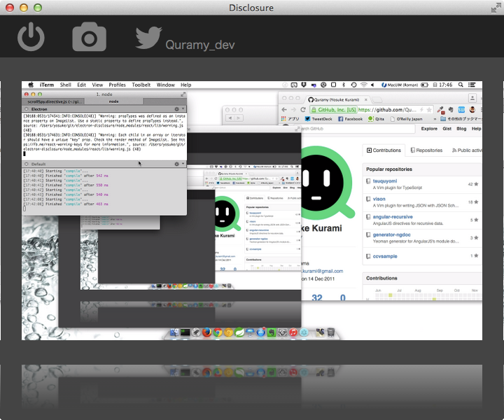This screenshot has width=504, height=420.
Task: Click the Keynote icon in the captured Dock
Action: pos(250,332)
